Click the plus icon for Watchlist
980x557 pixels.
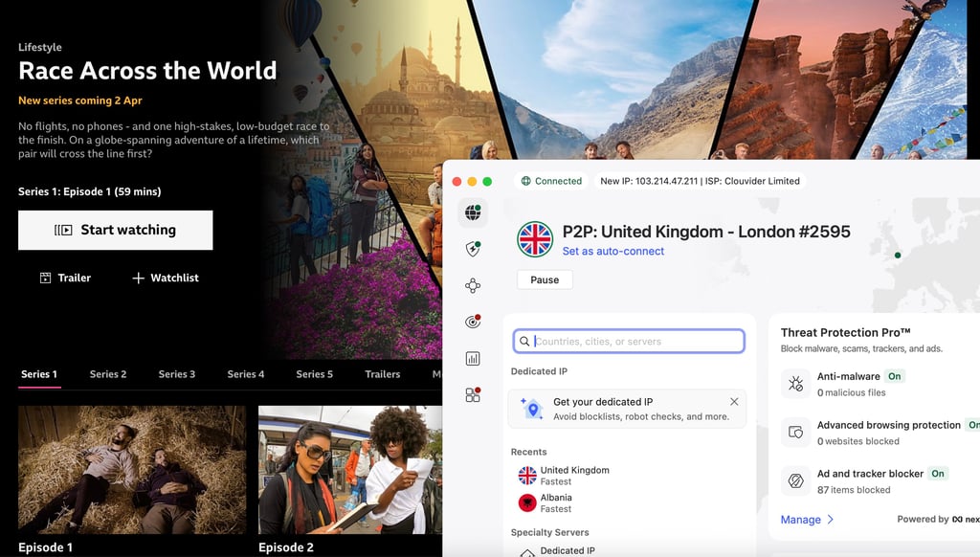click(138, 278)
